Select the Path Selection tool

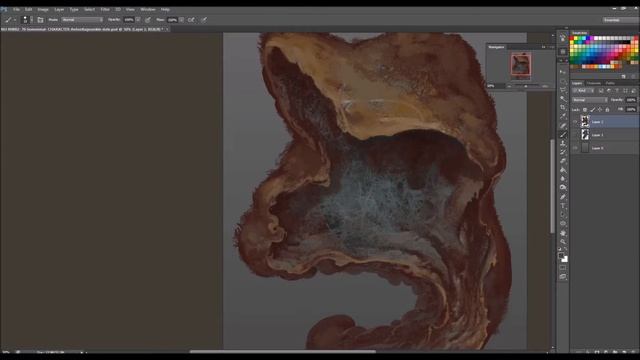pyautogui.click(x=563, y=215)
